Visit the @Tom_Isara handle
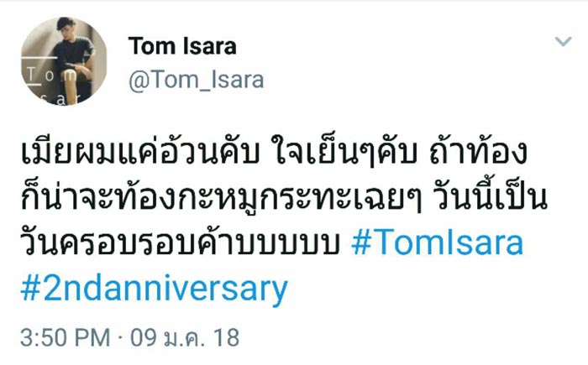588x365 pixels. tap(196, 79)
